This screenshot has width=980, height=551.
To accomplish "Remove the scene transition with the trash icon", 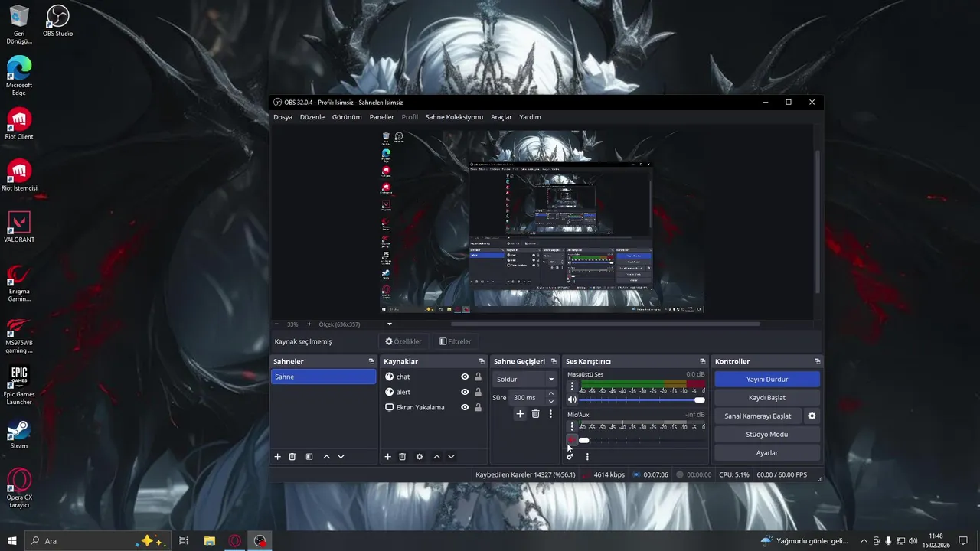I will [x=535, y=414].
